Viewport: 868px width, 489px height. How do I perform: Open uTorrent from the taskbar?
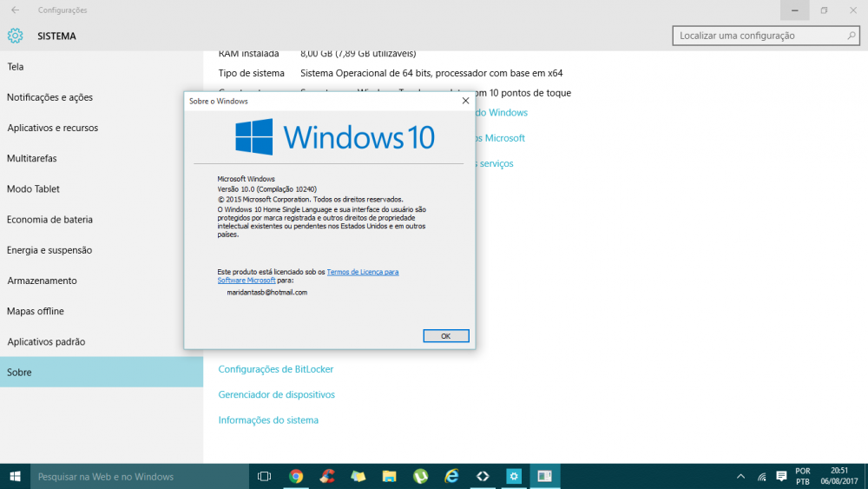(x=421, y=476)
